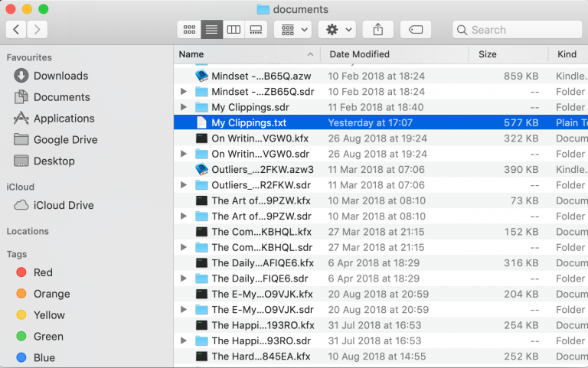The height and width of the screenshot is (368, 588).
Task: Switch to list view
Action: point(211,30)
